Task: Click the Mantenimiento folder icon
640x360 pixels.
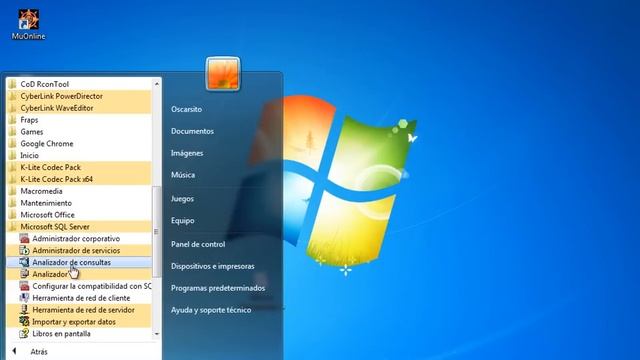Action: (12, 202)
